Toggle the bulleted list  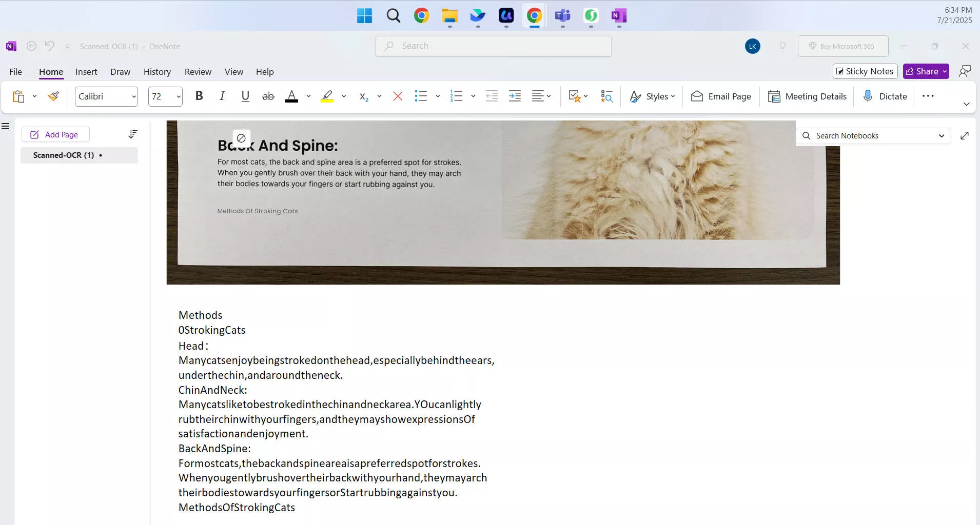(x=421, y=96)
